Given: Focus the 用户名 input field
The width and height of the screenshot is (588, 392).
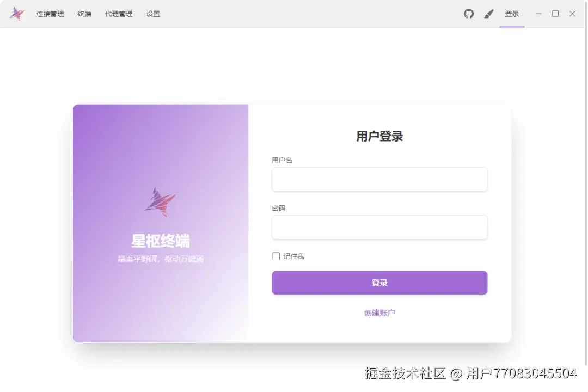Looking at the screenshot, I should [x=379, y=179].
